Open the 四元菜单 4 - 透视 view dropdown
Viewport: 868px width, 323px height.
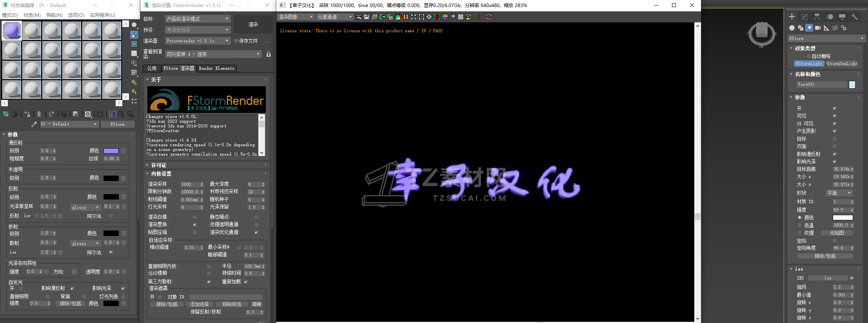tap(213, 54)
